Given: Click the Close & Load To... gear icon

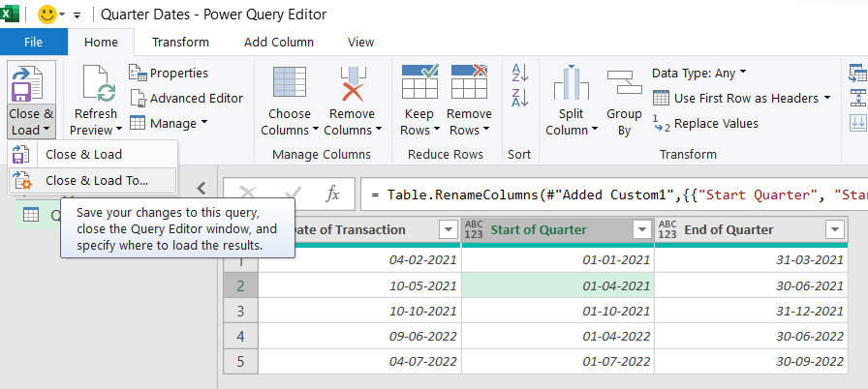Looking at the screenshot, I should tap(22, 180).
